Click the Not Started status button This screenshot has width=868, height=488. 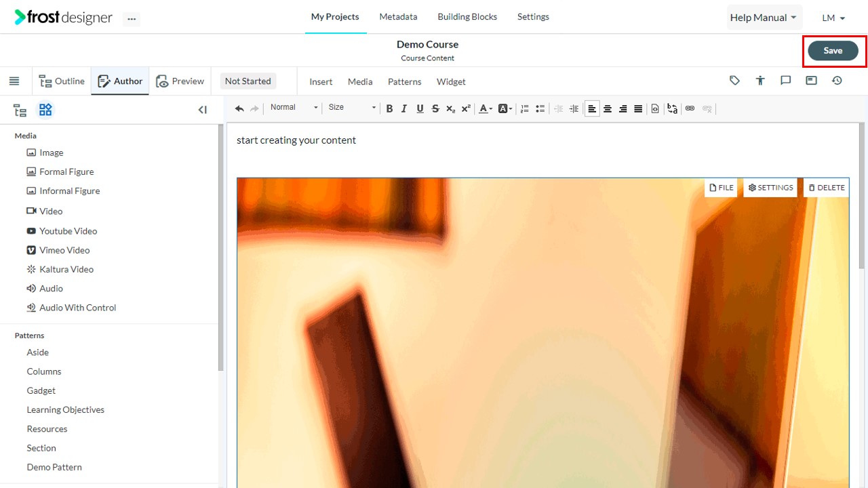coord(248,81)
